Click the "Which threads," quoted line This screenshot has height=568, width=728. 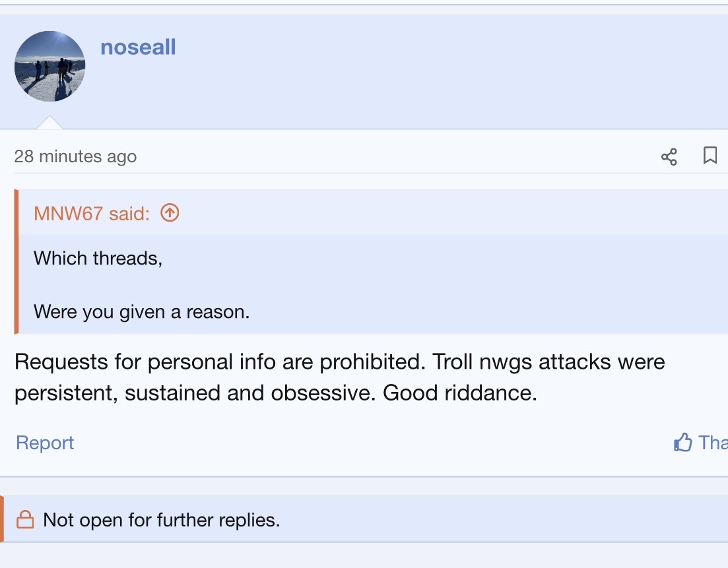click(x=98, y=258)
